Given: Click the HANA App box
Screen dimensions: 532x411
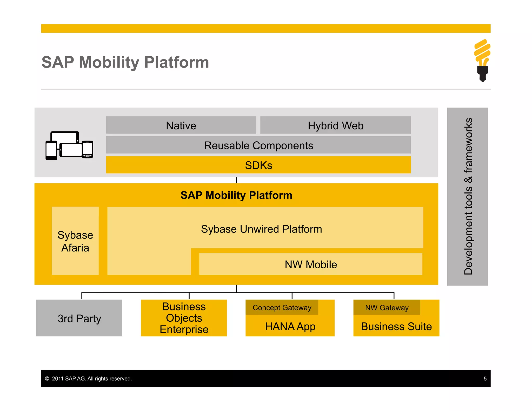Looking at the screenshot, I should (290, 326).
